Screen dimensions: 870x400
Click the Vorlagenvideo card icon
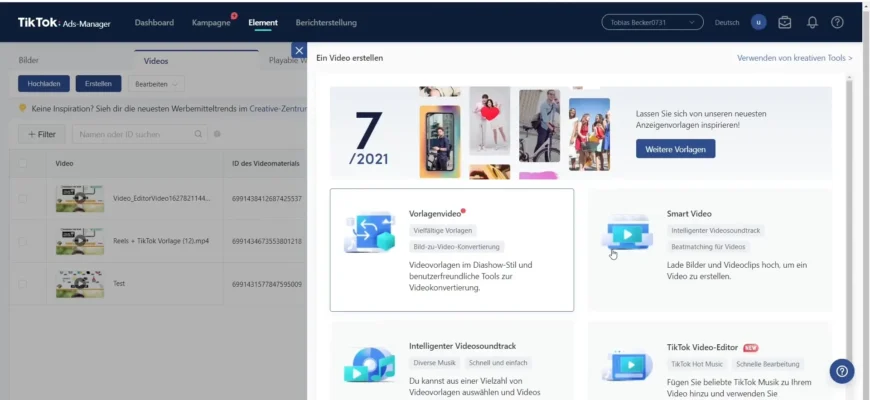click(370, 232)
